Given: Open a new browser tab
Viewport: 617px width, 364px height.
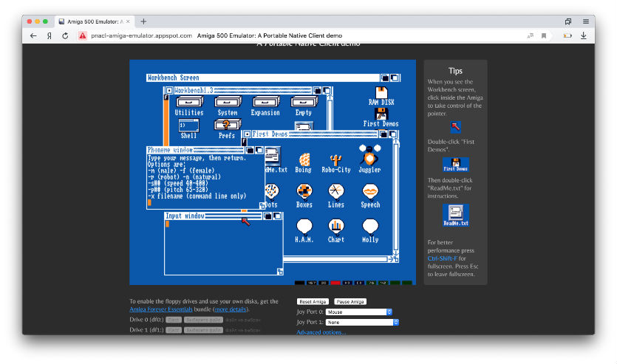Looking at the screenshot, I should coord(143,21).
